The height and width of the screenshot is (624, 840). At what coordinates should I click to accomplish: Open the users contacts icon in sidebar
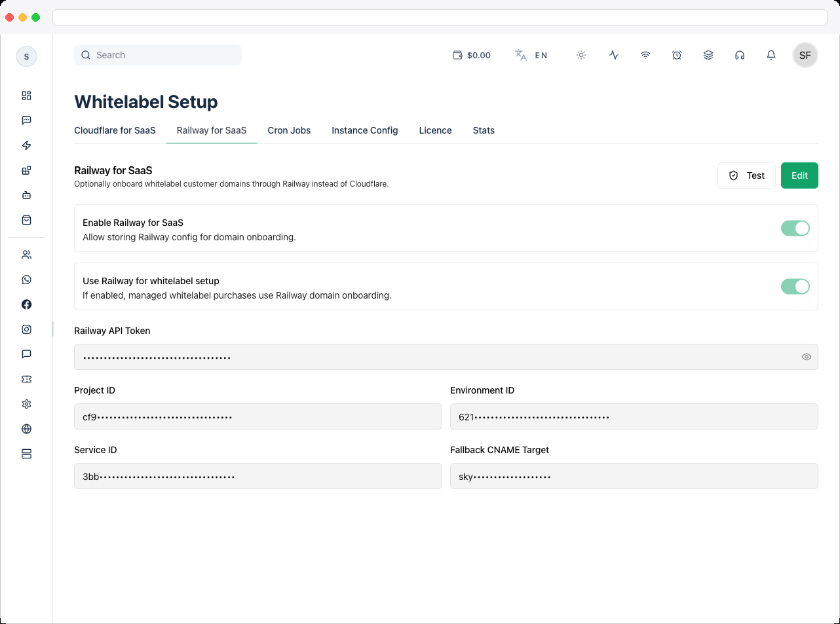pos(26,255)
